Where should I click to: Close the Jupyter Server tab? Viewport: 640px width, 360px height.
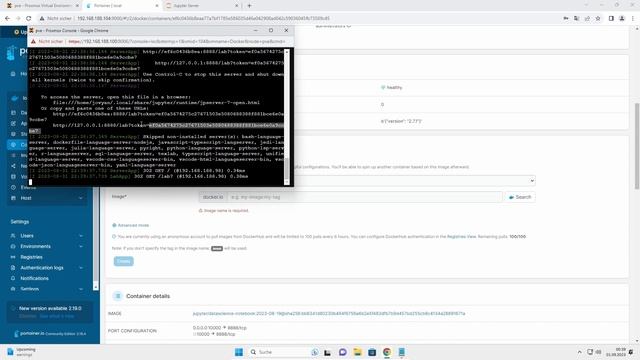pyautogui.click(x=237, y=6)
